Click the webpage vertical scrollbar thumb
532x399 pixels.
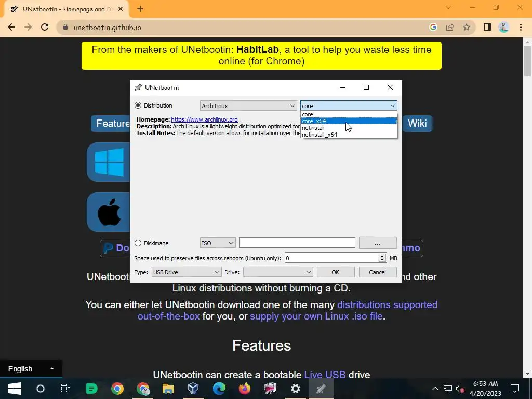click(528, 60)
